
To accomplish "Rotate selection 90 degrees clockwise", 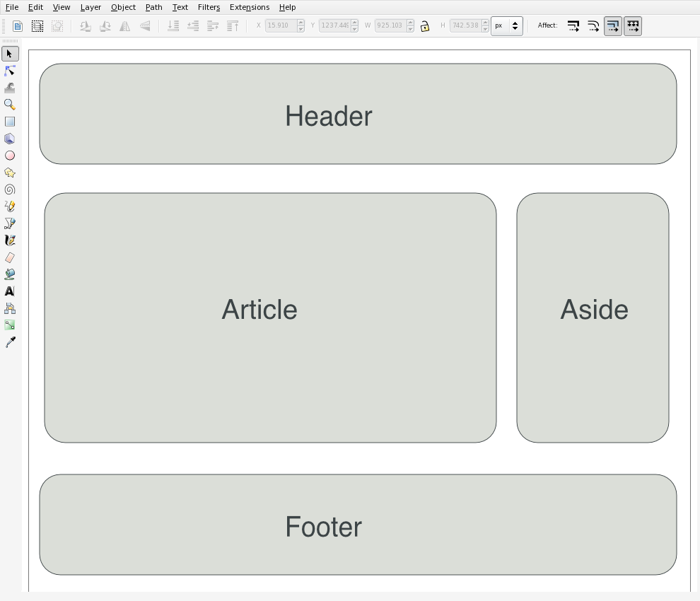I will (x=105, y=25).
